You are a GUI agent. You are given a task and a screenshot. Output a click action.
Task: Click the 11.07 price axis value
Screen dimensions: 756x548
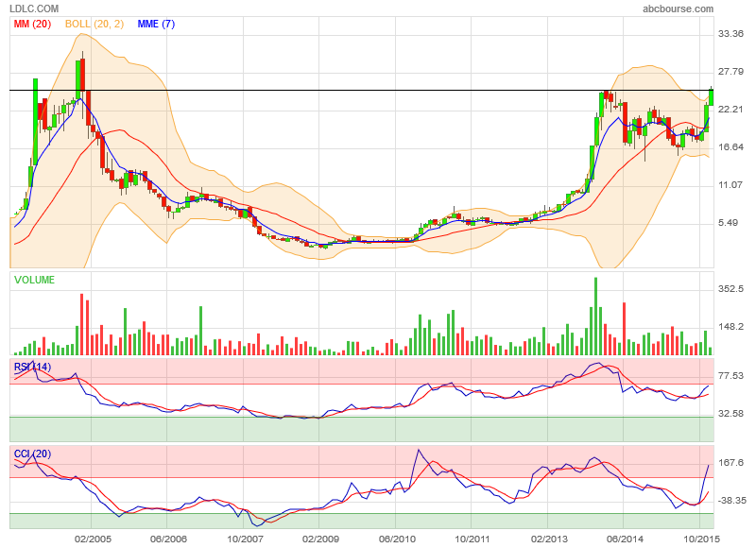coord(730,185)
